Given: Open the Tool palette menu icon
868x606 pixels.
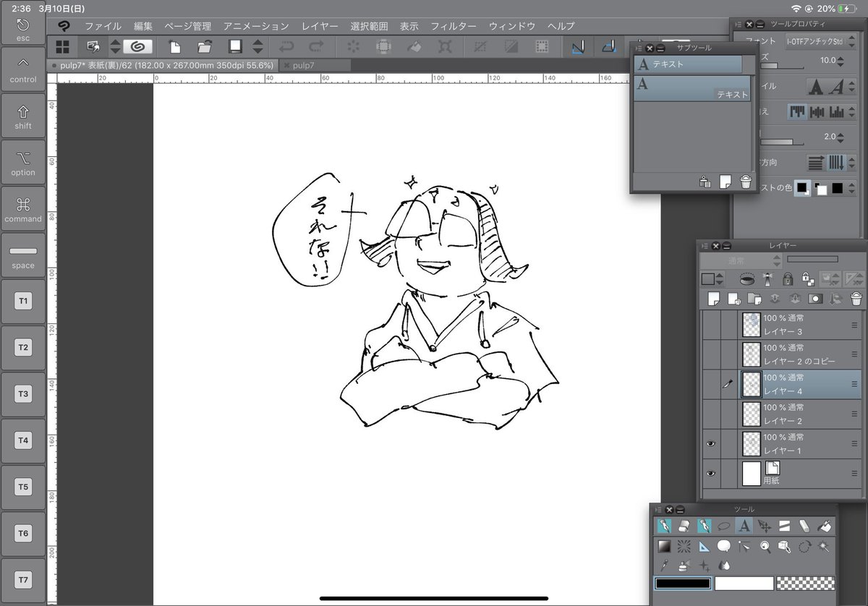Looking at the screenshot, I should [x=658, y=510].
